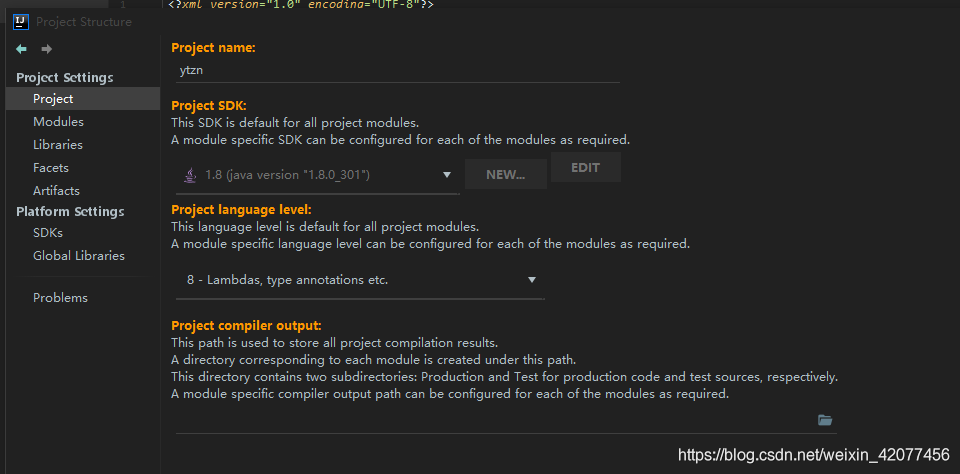Click the 'Project Structure' dialog title
This screenshot has width=960, height=474.
84,22
